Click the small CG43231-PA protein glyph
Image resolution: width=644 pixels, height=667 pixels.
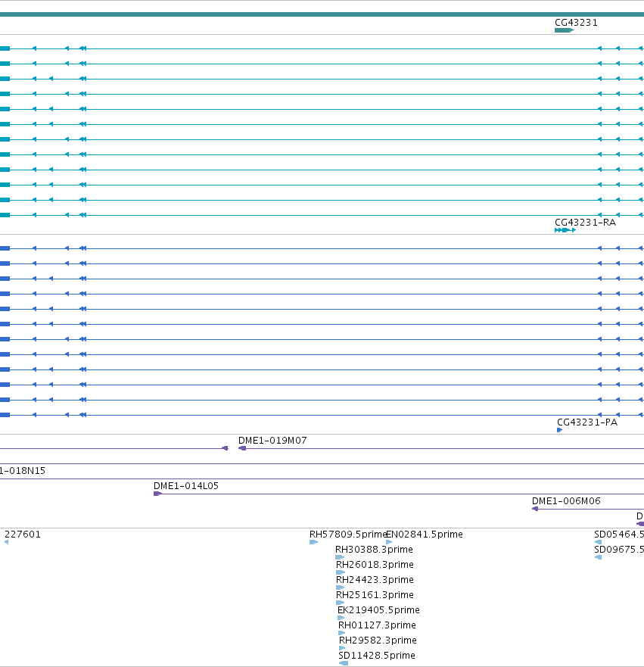tap(559, 430)
